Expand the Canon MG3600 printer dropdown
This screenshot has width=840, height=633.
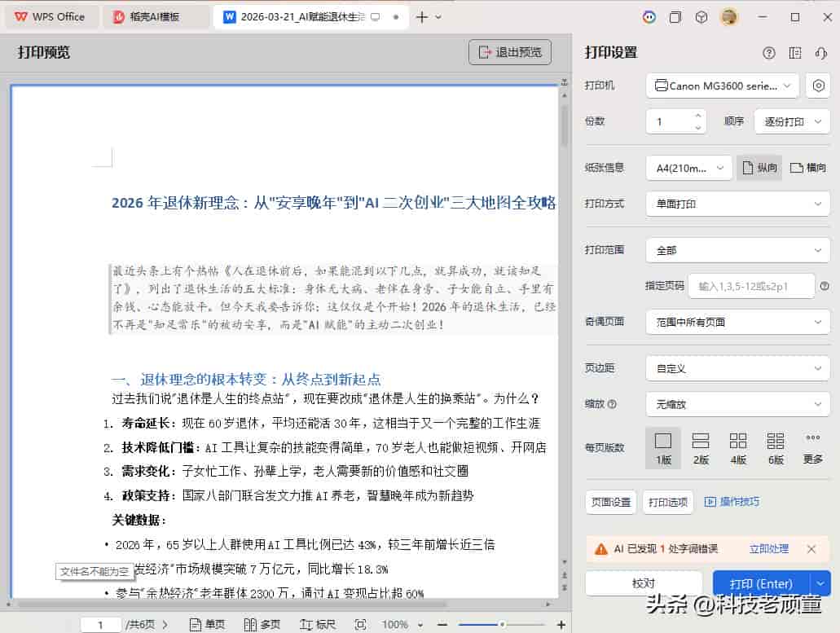723,86
